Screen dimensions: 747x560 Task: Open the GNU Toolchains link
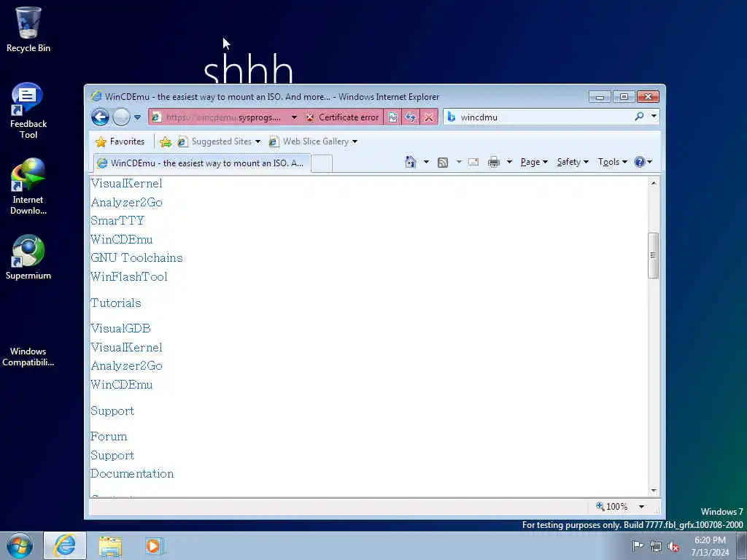(136, 257)
